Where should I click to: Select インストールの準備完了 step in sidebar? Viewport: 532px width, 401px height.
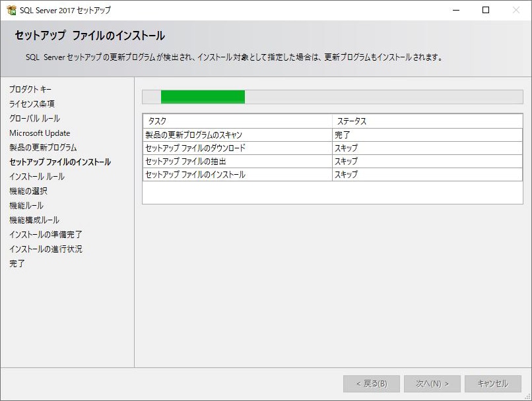(46, 235)
